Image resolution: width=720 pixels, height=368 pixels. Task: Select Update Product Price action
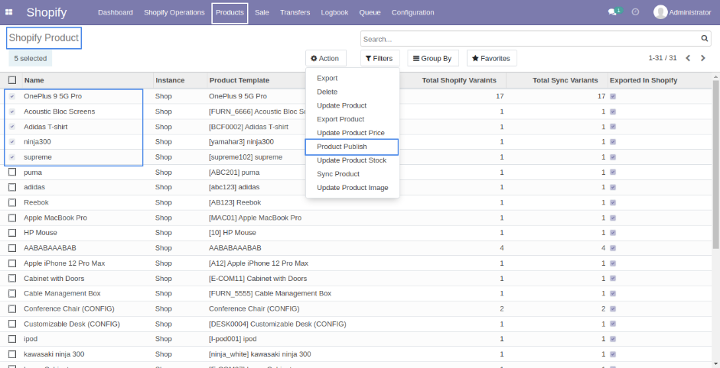pos(352,133)
